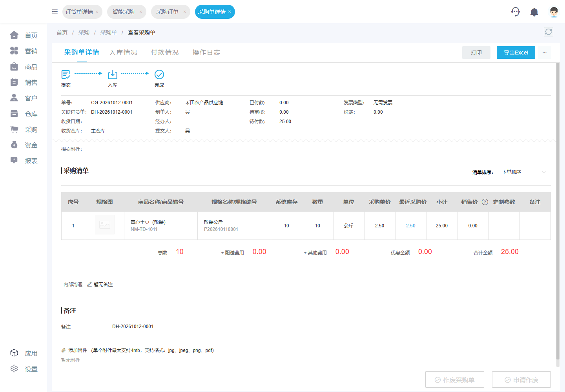Click product thumbnail for 黄心土豆
This screenshot has height=392, width=565.
[x=105, y=225]
